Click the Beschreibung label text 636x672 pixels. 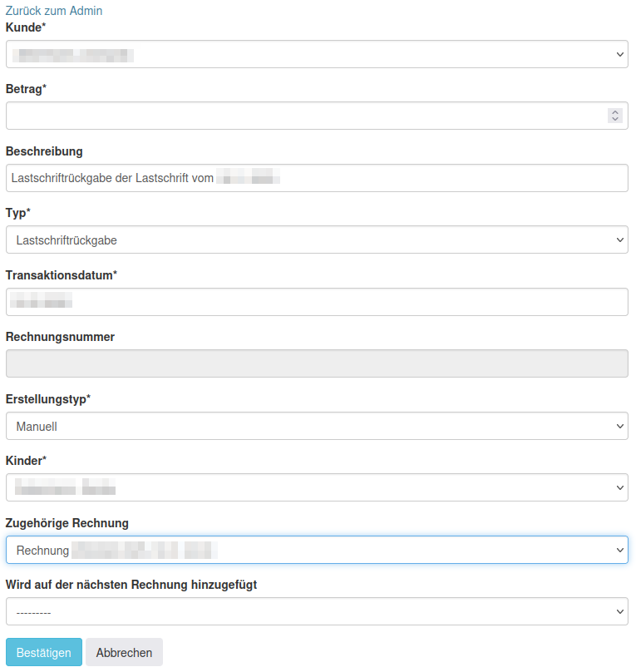pyautogui.click(x=44, y=151)
